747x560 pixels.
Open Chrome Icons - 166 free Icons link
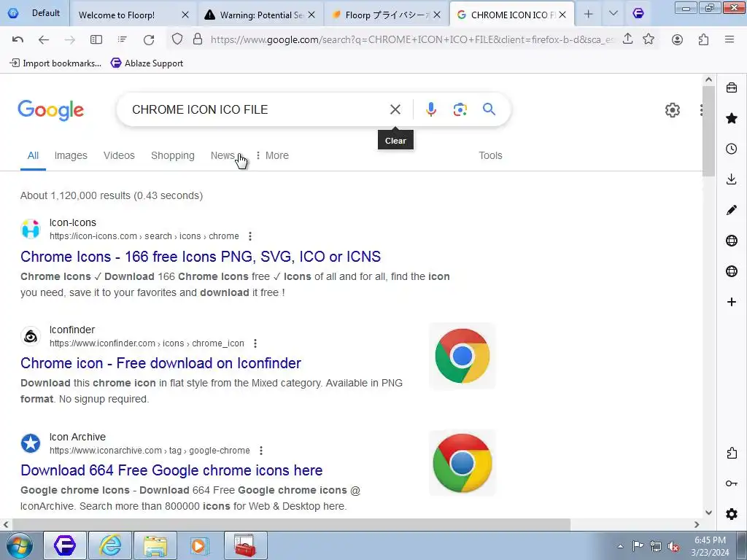pos(201,257)
